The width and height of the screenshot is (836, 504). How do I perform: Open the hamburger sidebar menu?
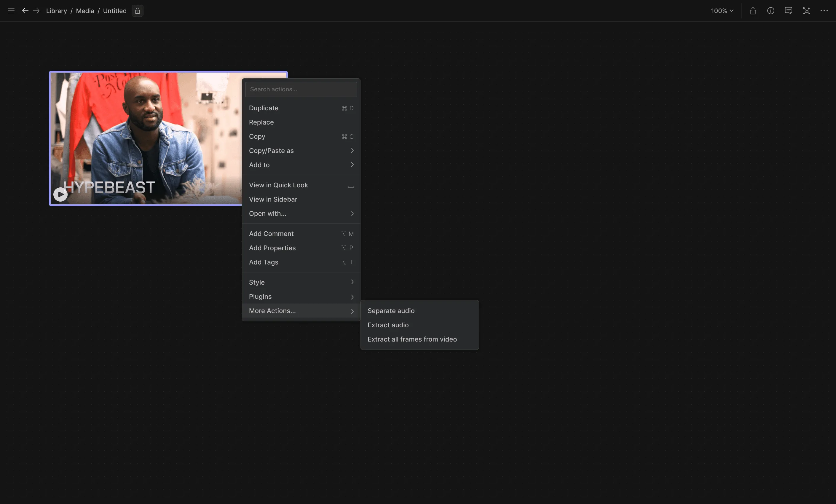(x=11, y=11)
